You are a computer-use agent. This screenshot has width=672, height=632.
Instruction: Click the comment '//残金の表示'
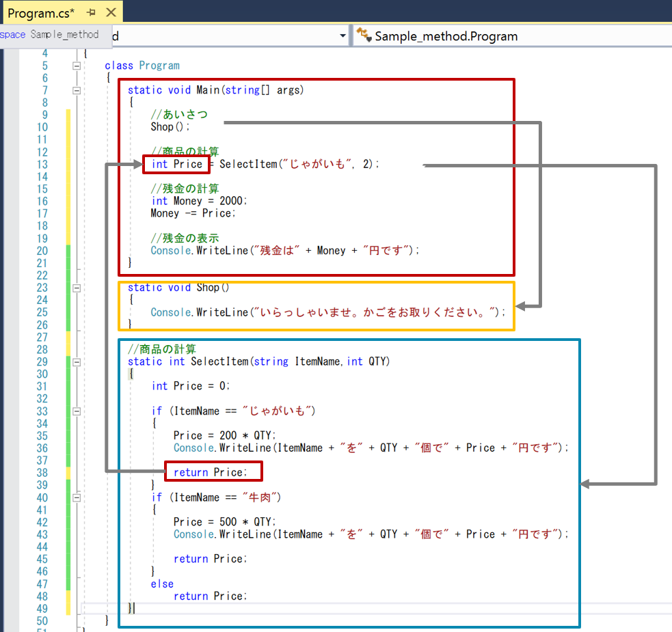(x=185, y=238)
